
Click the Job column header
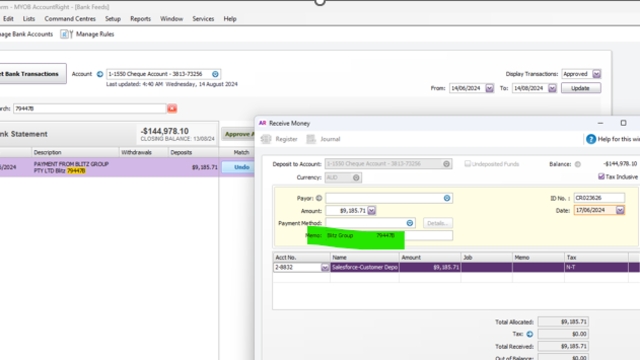click(x=487, y=258)
